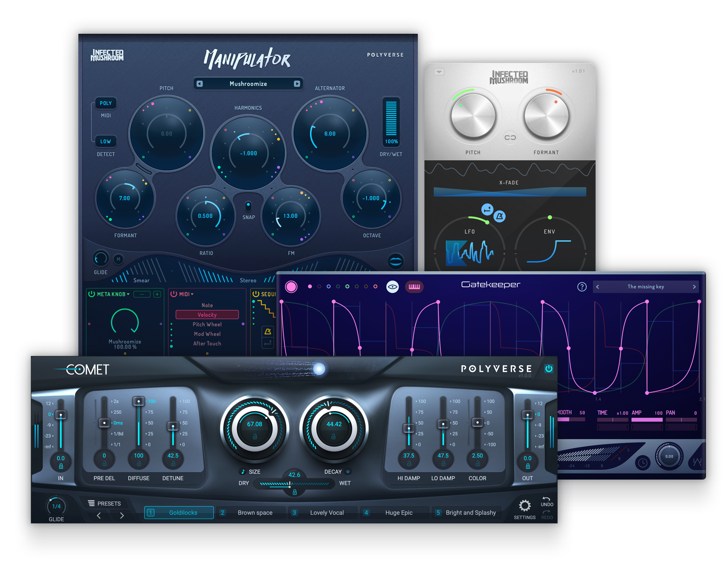Open Comet PRESETS menu
The width and height of the screenshot is (728, 566).
click(x=104, y=503)
